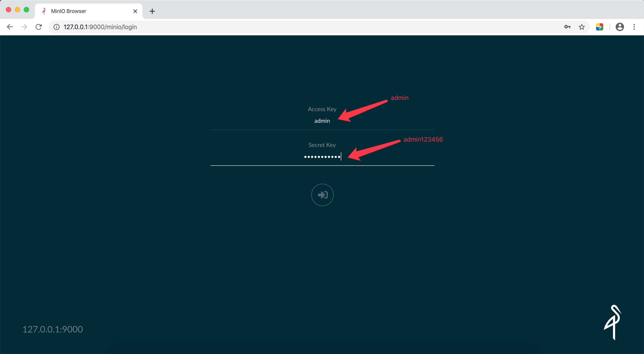Bookmark this page with the star icon
Viewport: 644px width, 354px height.
tap(582, 27)
